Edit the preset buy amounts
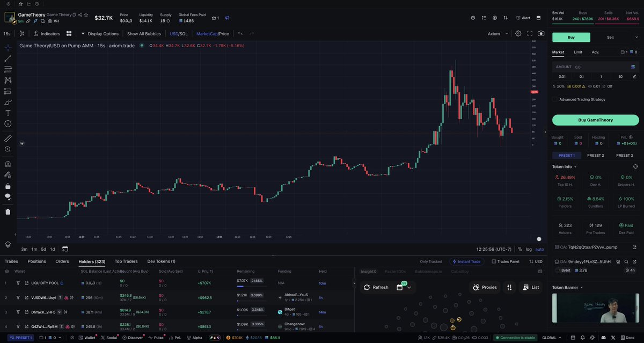644x343 pixels. click(634, 76)
